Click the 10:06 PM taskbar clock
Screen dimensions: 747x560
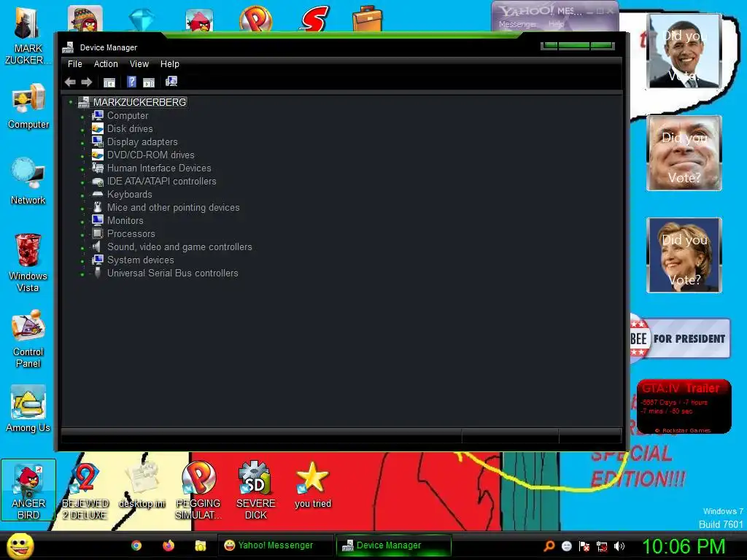point(684,546)
